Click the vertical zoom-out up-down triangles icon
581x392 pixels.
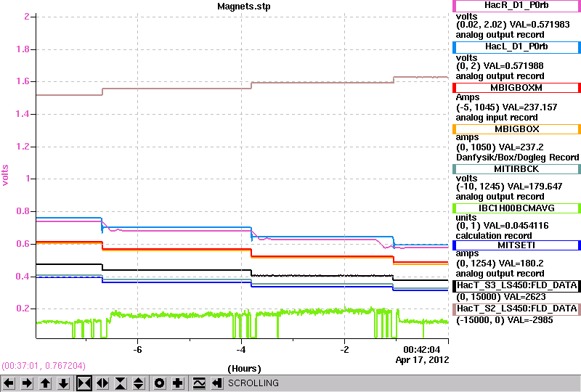coord(139,383)
